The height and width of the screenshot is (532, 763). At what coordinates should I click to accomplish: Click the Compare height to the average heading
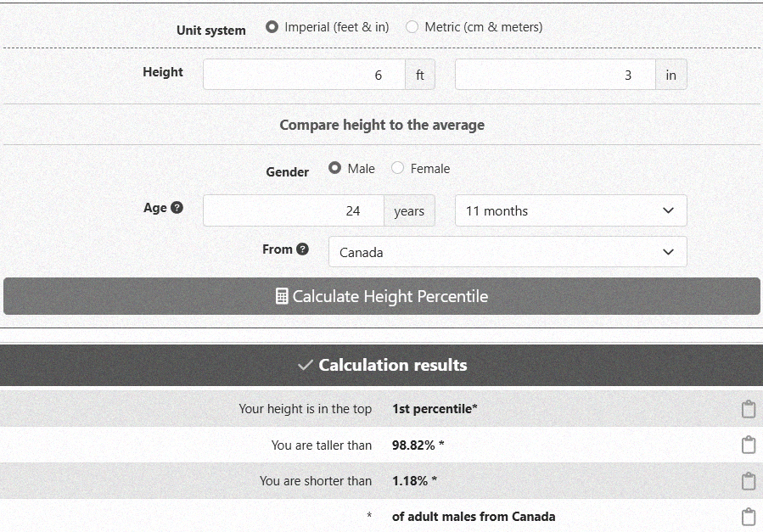(382, 125)
